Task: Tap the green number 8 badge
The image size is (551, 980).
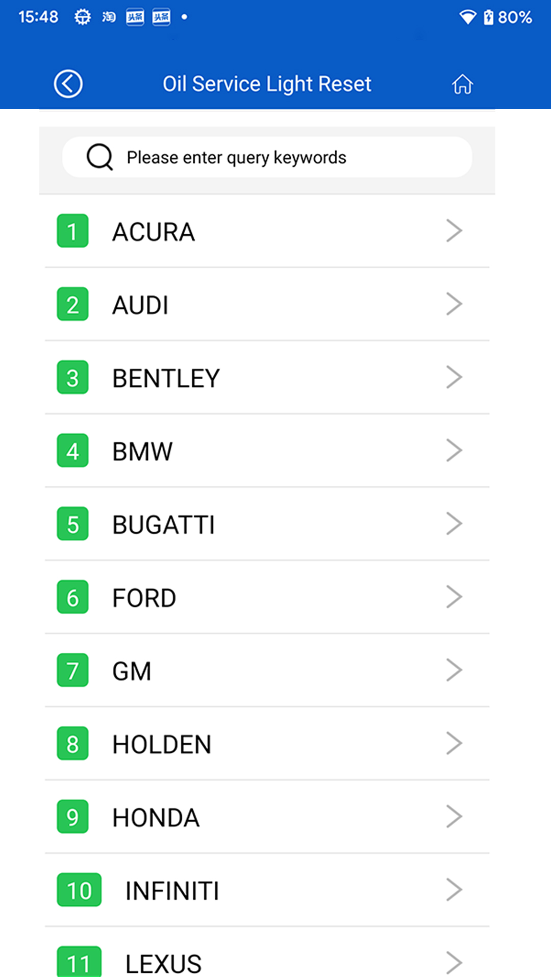Action: click(x=72, y=744)
